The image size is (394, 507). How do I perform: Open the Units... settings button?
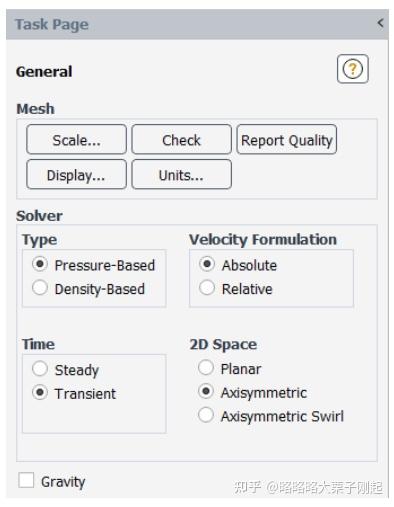coord(181,174)
